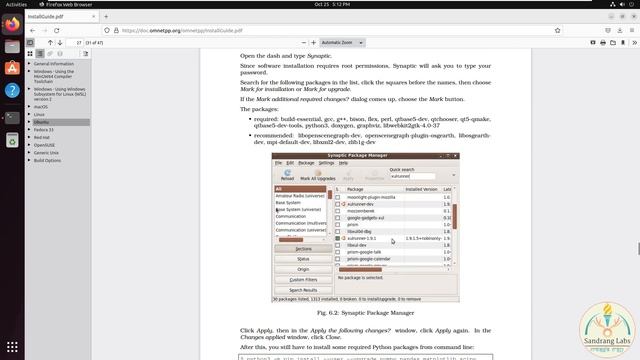This screenshot has width=640, height=360.
Task: Show the layers sidebar view
Action: point(60,53)
